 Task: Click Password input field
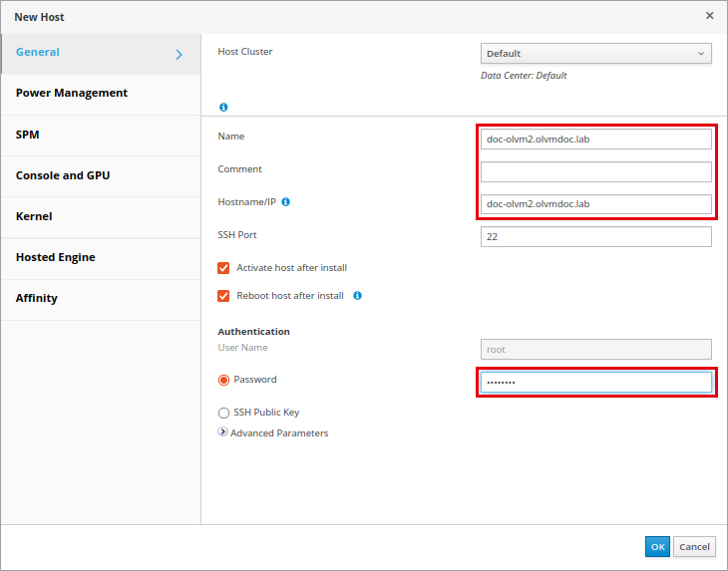coord(596,383)
